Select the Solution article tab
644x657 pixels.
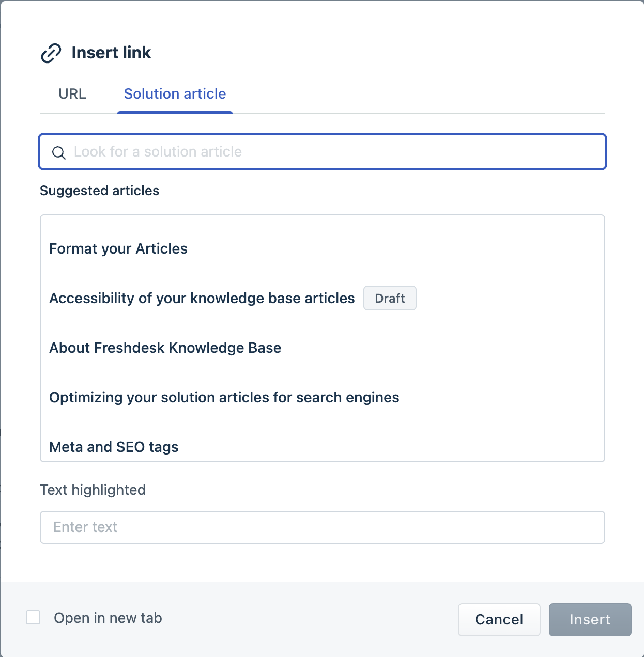pyautogui.click(x=175, y=94)
